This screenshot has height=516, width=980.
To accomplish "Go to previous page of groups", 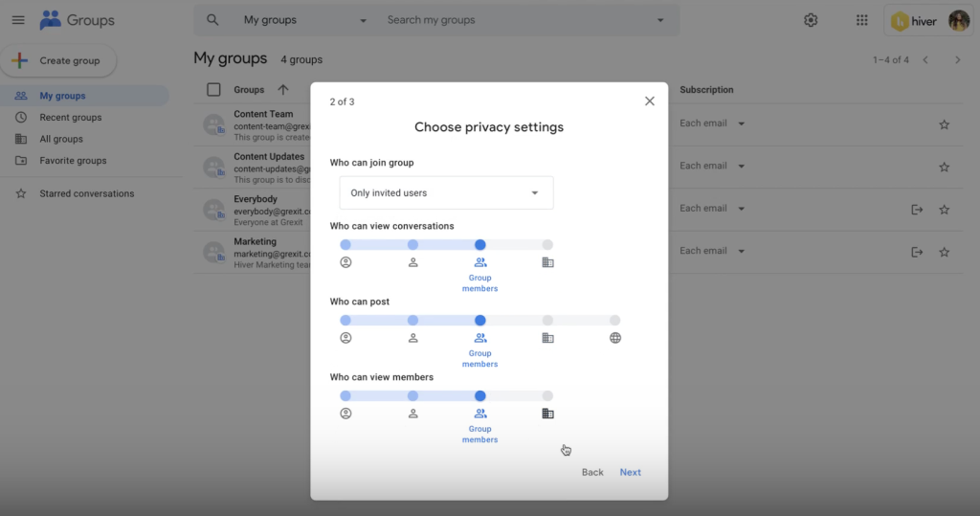I will coord(925,60).
